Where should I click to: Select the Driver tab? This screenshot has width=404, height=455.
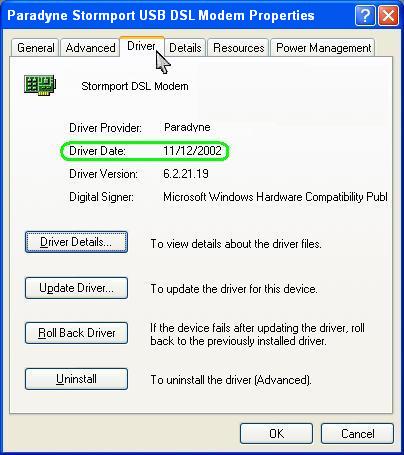(x=142, y=46)
